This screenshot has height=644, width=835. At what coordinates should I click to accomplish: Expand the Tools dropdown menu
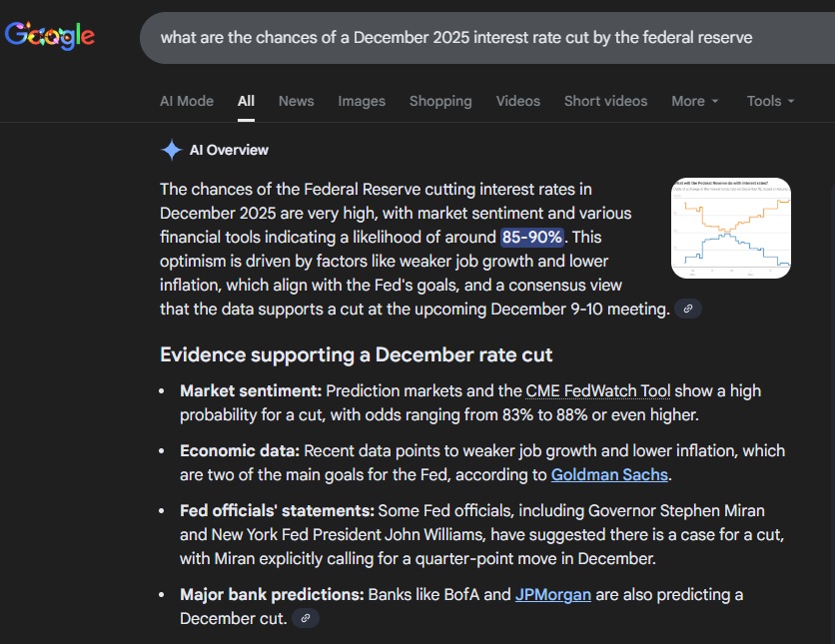click(770, 101)
